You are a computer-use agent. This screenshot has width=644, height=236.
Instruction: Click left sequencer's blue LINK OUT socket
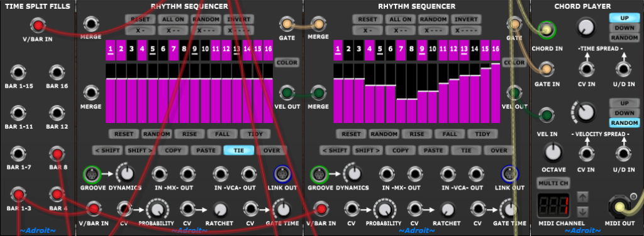coord(282,174)
